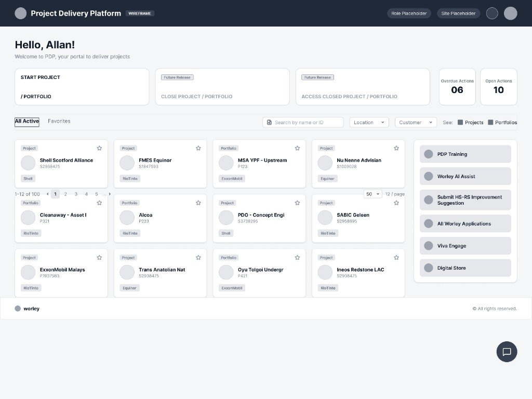
Task: Open the Overdue Actions 06 tile
Action: [457, 87]
